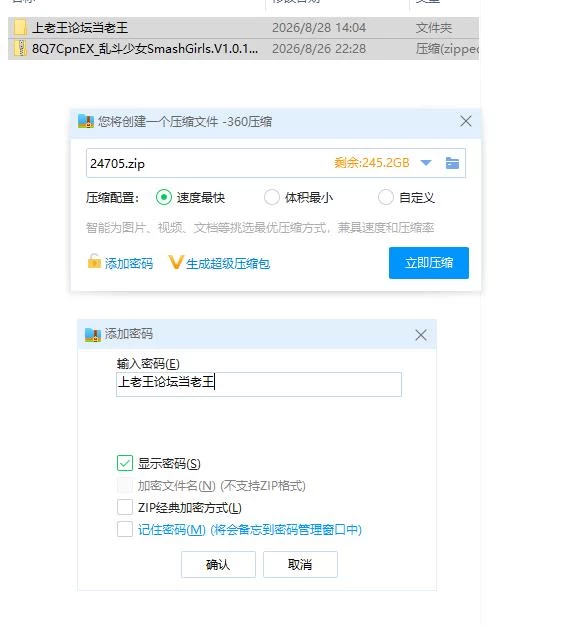582x626 pixels.
Task: Open the browse folder icon beside remaining space
Action: pos(452,163)
